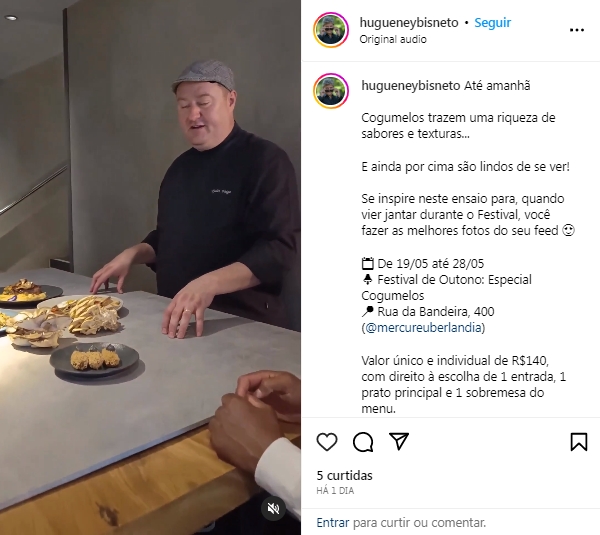
Task: Click Entrar to log in
Action: [333, 522]
